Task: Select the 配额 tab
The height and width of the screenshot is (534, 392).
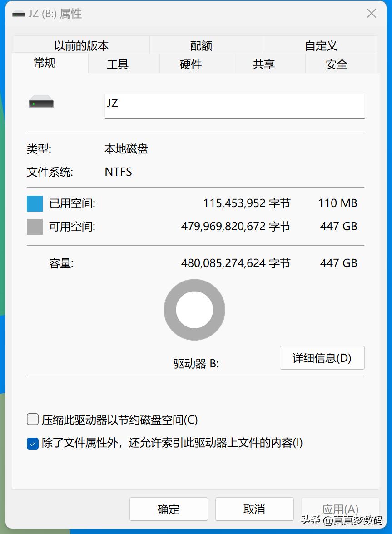Action: pyautogui.click(x=200, y=45)
